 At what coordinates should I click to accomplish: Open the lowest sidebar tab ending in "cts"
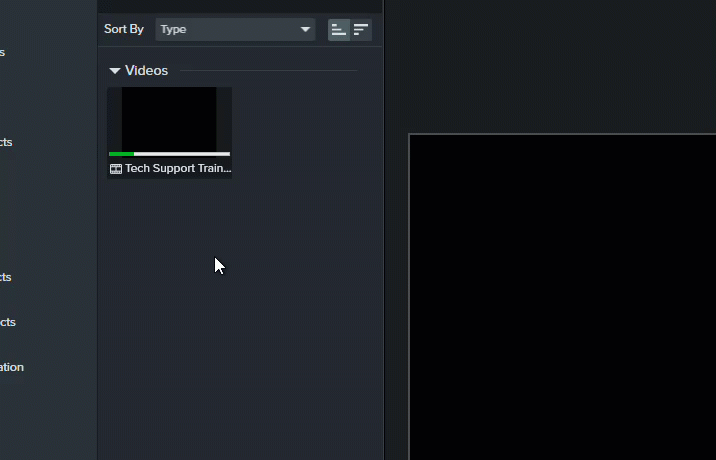tap(7, 322)
